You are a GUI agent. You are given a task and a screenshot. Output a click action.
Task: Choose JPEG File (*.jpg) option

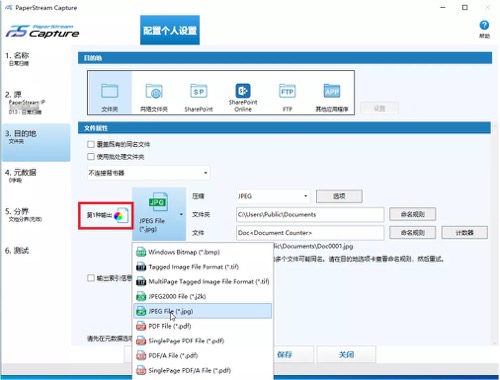[x=203, y=311]
